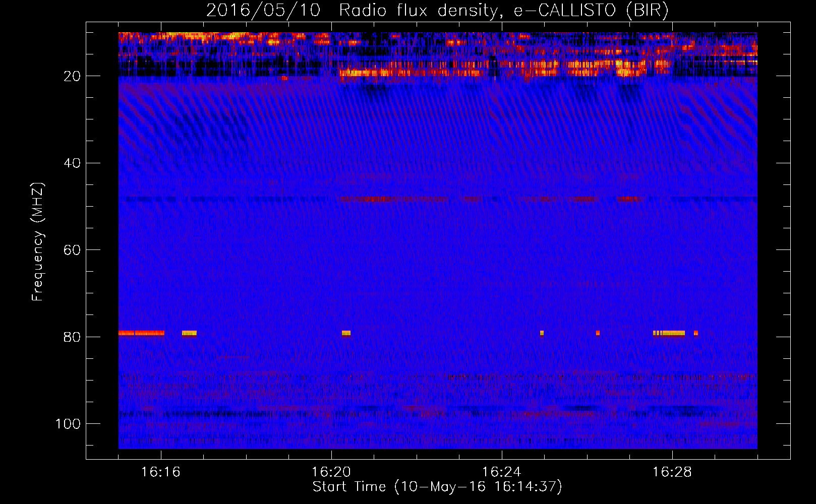Click the long yellow burst at 80 MHz near 16:28
The width and height of the screenshot is (816, 504).
point(669,333)
